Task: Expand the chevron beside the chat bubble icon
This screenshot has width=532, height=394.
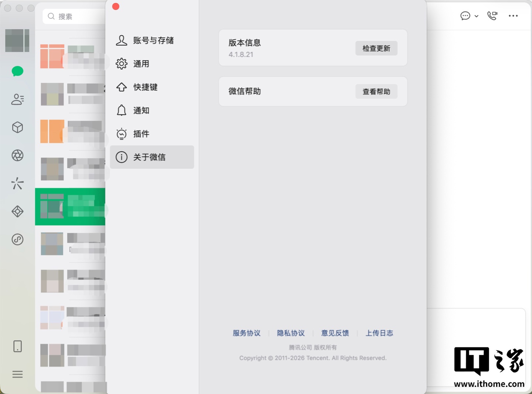Action: (477, 16)
